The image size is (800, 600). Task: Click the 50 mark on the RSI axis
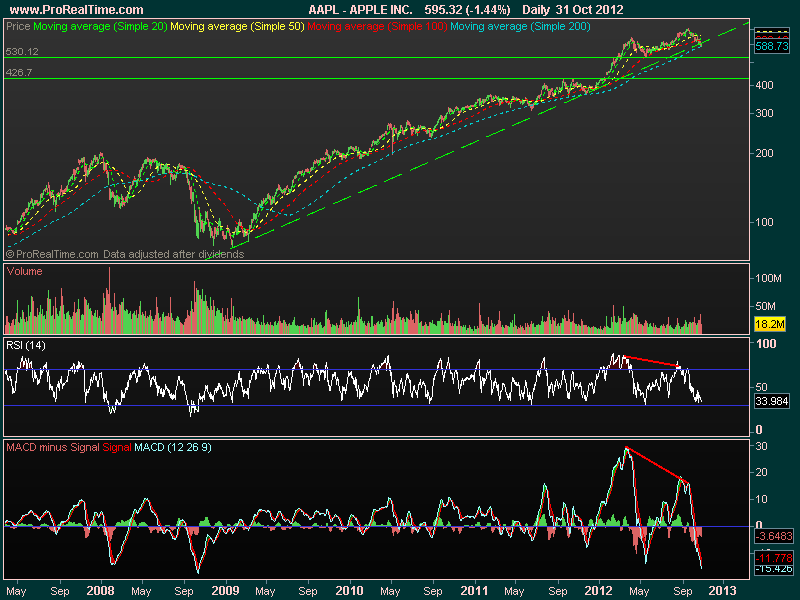pyautogui.click(x=762, y=387)
